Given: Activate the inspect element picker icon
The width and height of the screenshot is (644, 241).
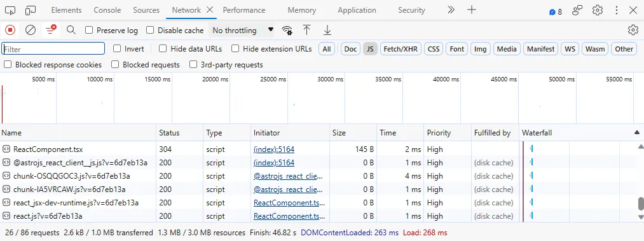Looking at the screenshot, I should (x=10, y=10).
